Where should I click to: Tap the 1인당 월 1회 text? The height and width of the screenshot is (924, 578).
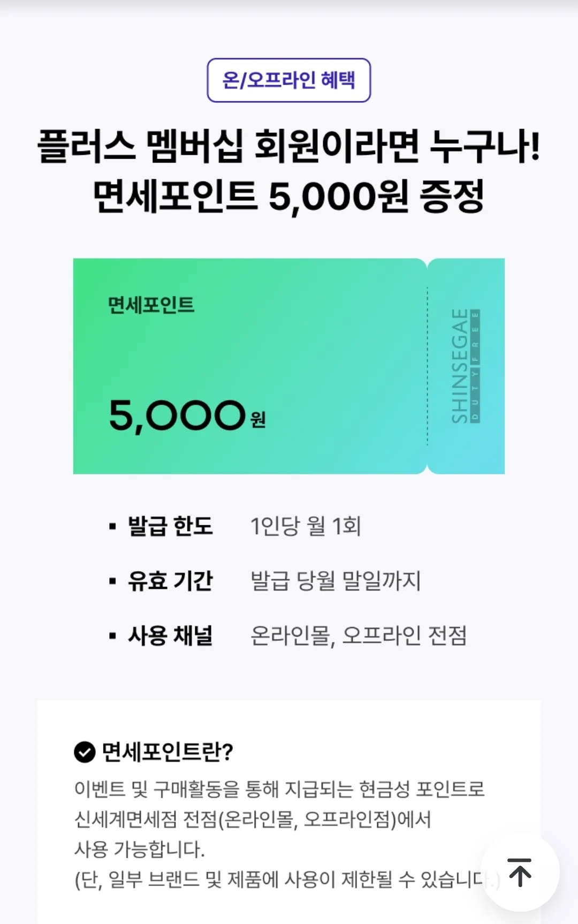[306, 526]
